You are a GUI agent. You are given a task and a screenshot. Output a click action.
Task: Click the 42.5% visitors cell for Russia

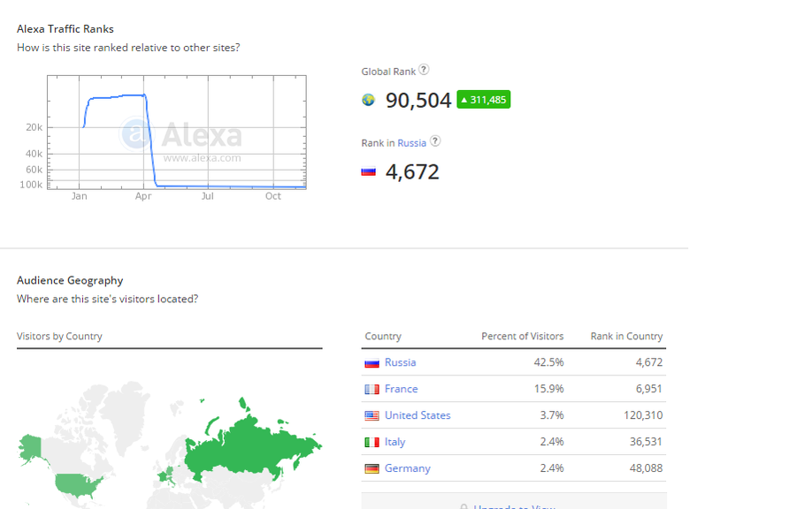549,362
